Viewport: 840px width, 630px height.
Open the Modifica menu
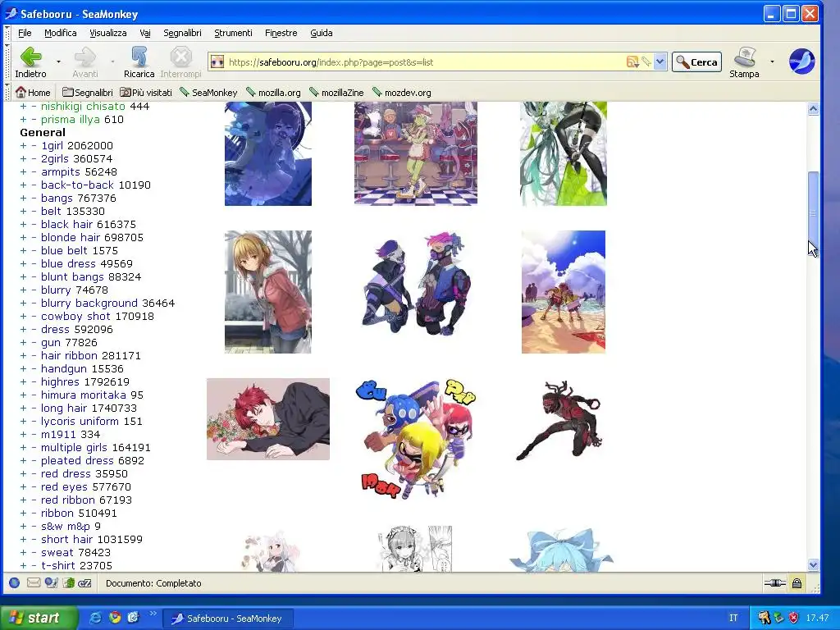point(61,33)
